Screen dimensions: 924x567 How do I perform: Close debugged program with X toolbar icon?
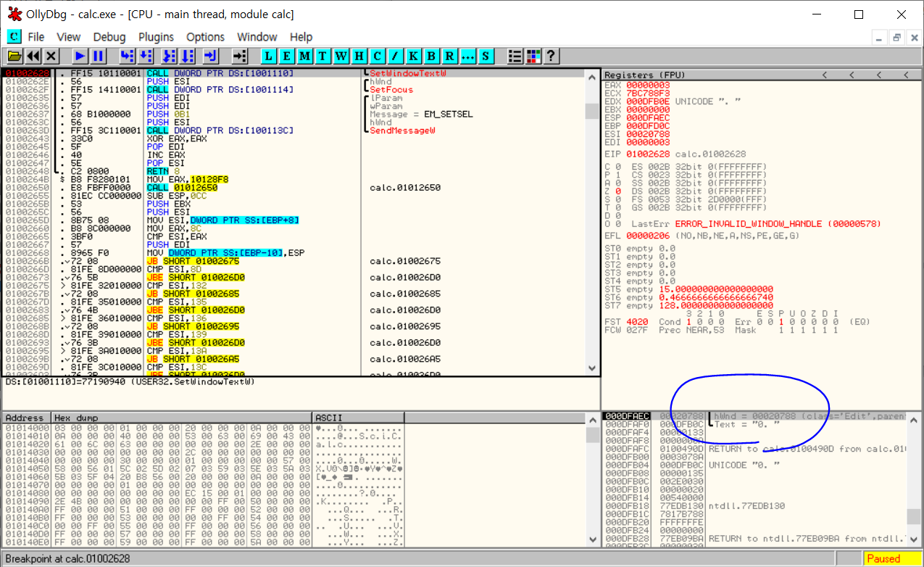(51, 56)
